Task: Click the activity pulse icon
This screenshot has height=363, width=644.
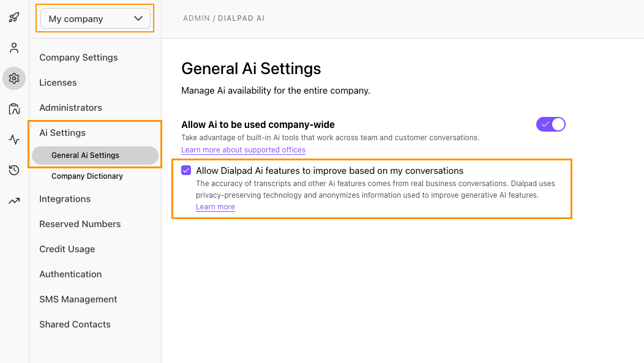Action: tap(14, 140)
